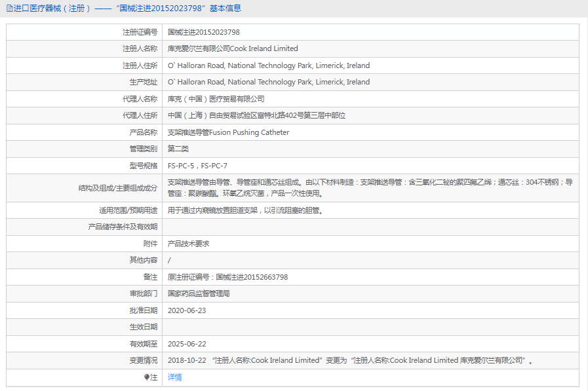Select expiry date 2025-06-22
588x391 pixels.
[187, 344]
